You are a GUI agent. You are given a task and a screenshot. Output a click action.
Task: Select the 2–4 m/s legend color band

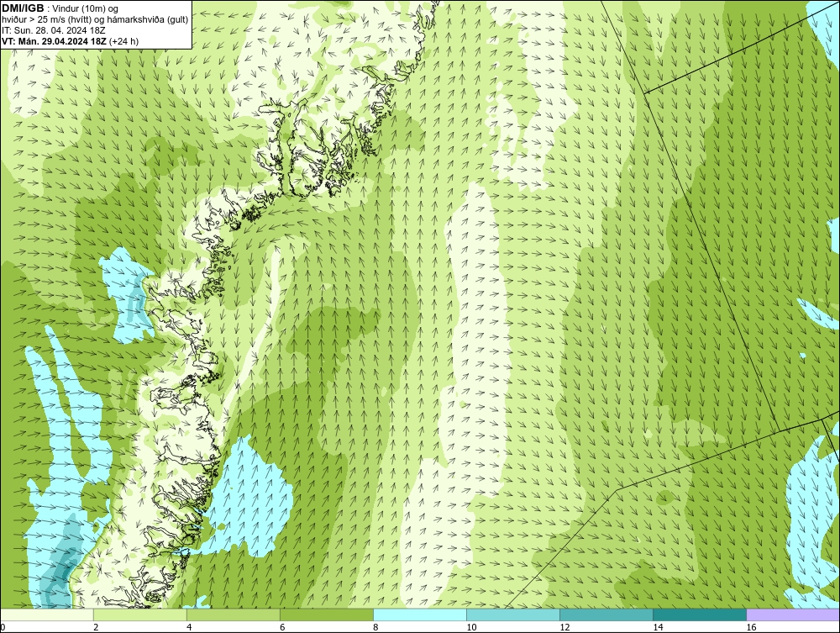[x=139, y=615]
